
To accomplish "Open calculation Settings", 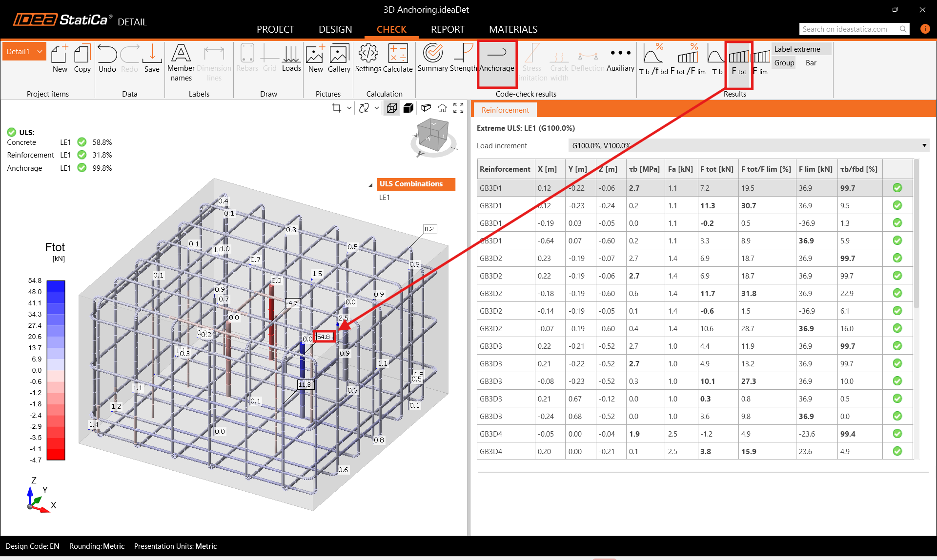I will pos(368,58).
